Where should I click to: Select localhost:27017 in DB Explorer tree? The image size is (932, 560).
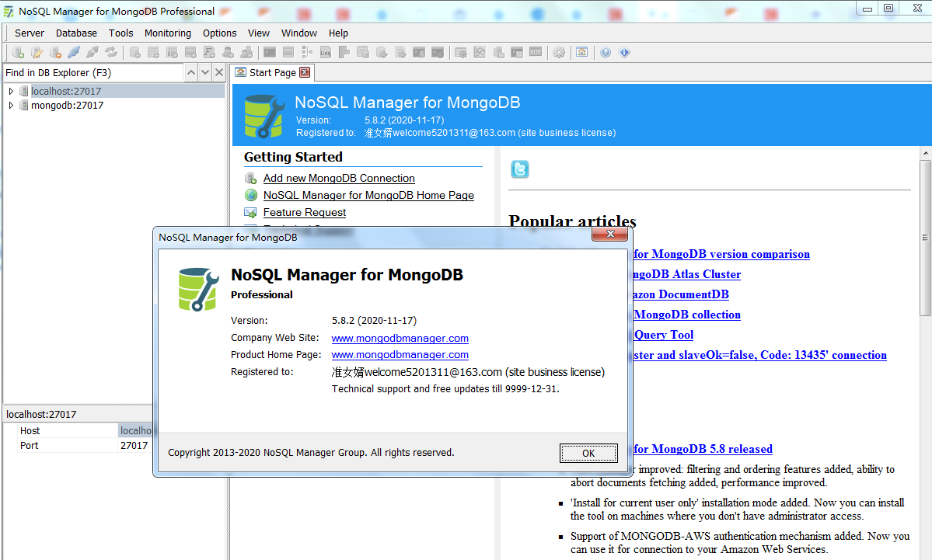pyautogui.click(x=66, y=91)
